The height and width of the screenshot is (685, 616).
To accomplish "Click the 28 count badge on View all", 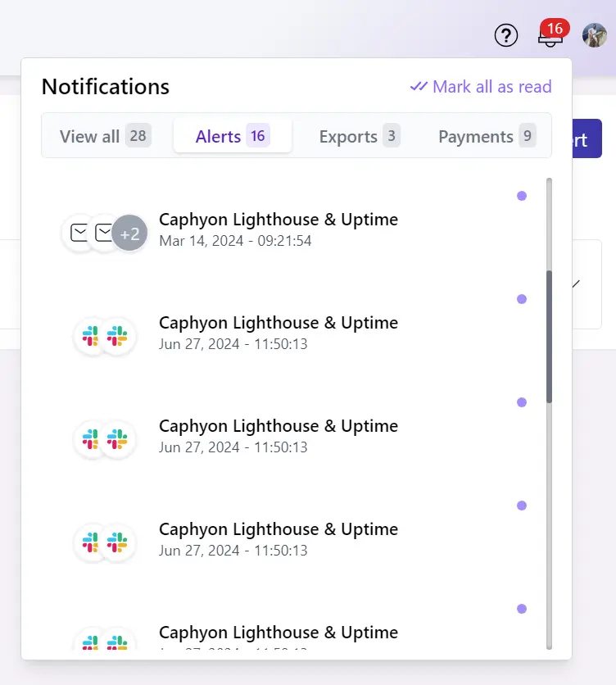I will [x=138, y=136].
